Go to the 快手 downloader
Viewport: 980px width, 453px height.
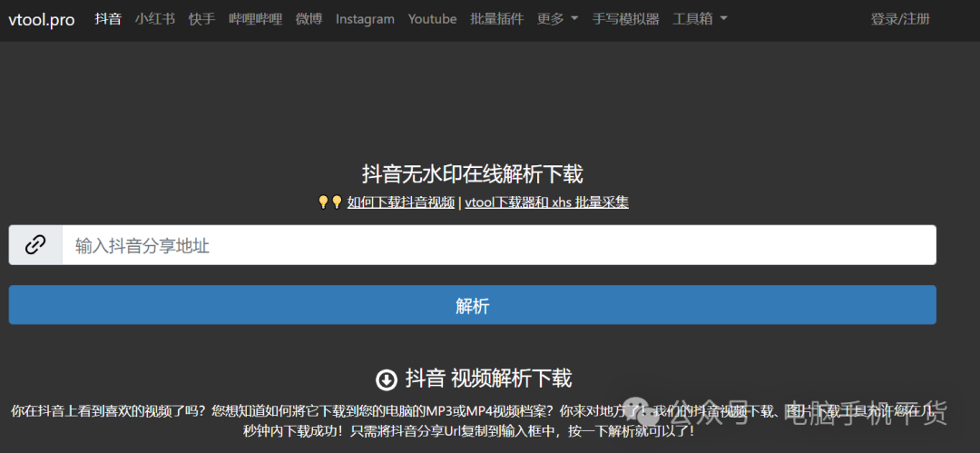(201, 19)
